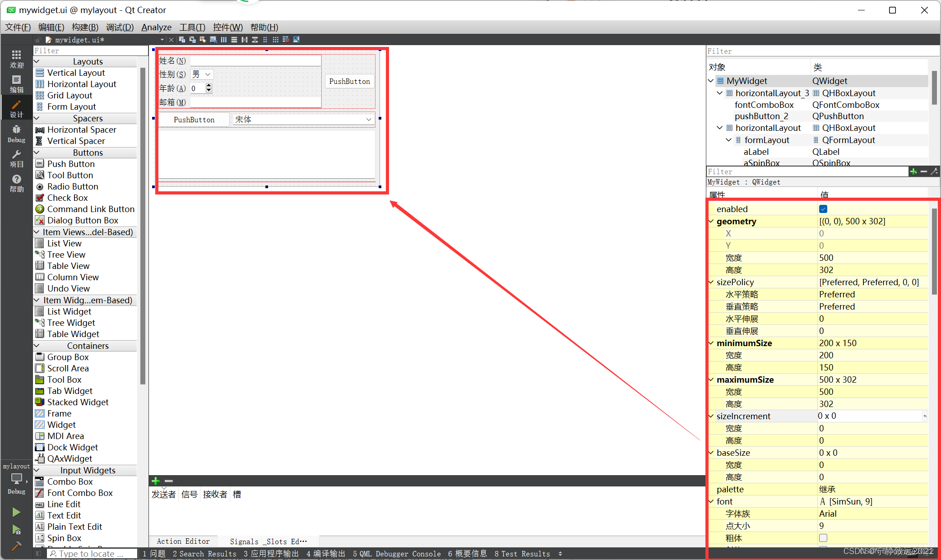941x560 pixels.
Task: Open the Debug mode in left sidebar
Action: pos(16,134)
